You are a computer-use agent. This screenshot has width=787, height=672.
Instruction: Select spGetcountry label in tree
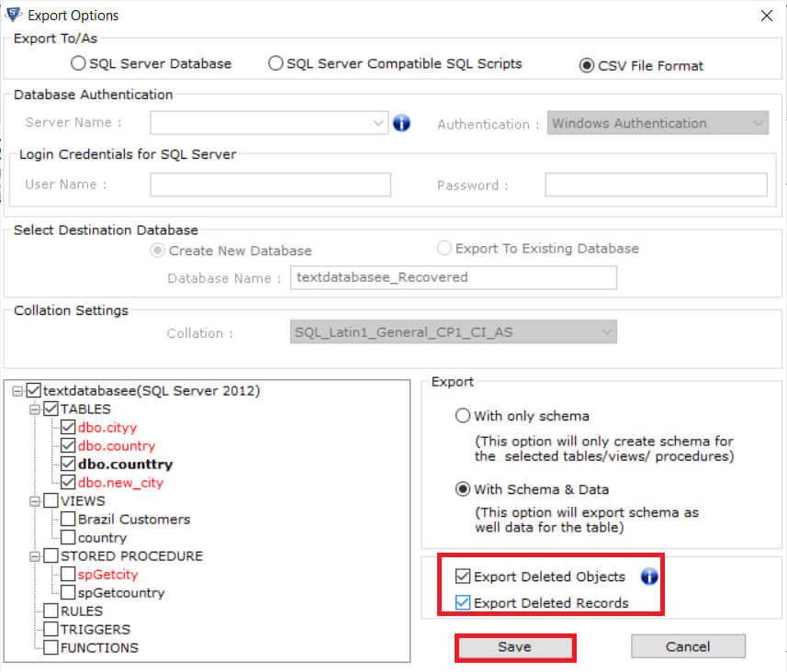point(121,593)
